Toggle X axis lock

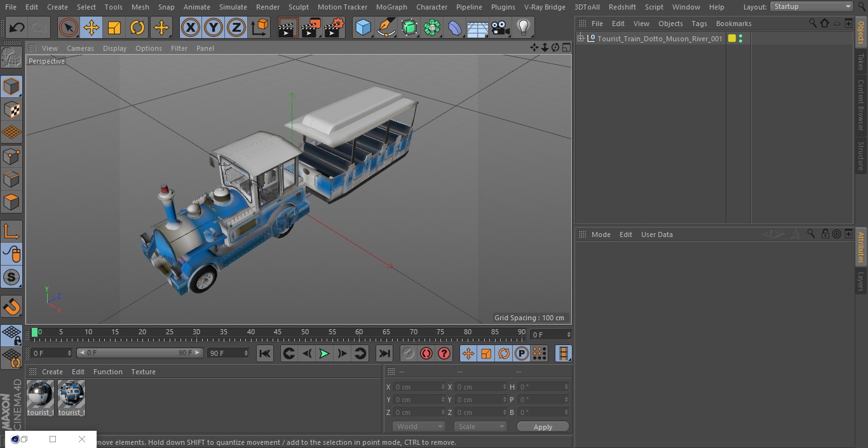point(190,27)
